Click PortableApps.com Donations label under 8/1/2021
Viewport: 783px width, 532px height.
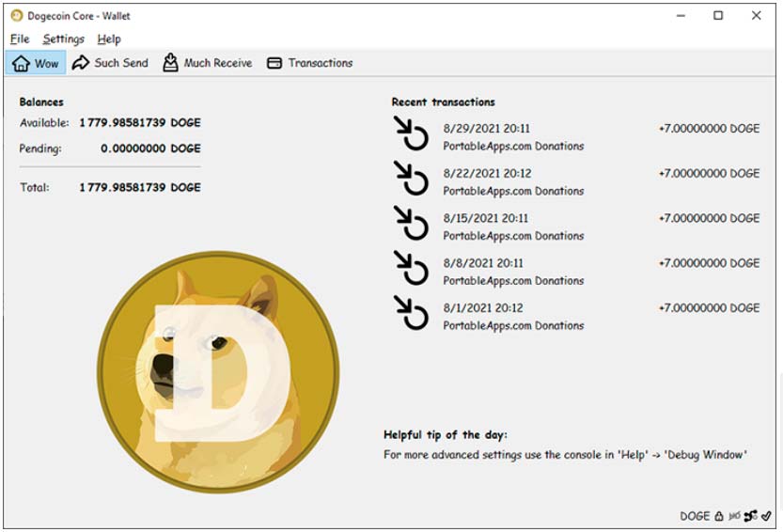513,326
